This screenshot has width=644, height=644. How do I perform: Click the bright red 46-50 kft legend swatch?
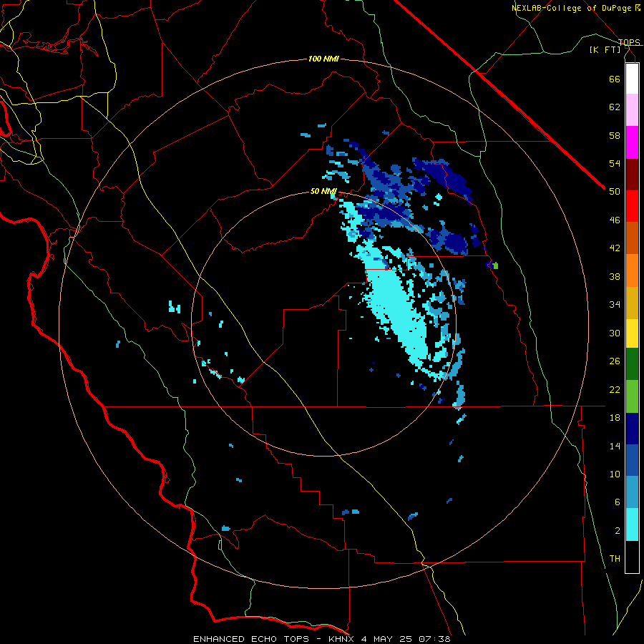click(x=632, y=206)
